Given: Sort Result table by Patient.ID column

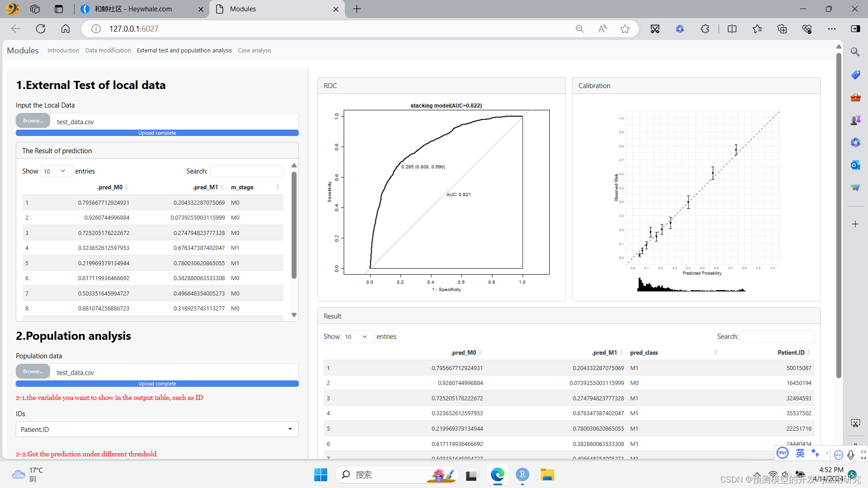Looking at the screenshot, I should point(794,353).
